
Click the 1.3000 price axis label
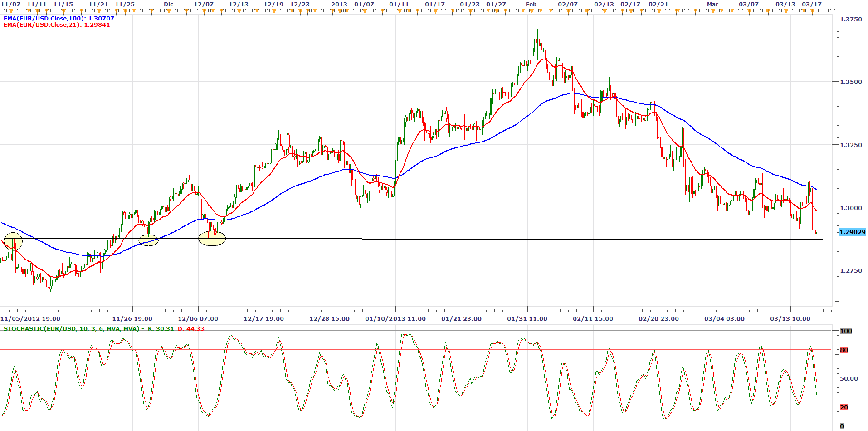pyautogui.click(x=851, y=208)
